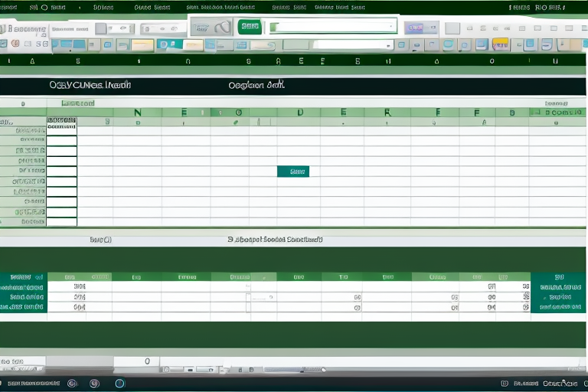Click the green button in the top toolbar
Image resolution: width=588 pixels, height=392 pixels.
tap(249, 27)
